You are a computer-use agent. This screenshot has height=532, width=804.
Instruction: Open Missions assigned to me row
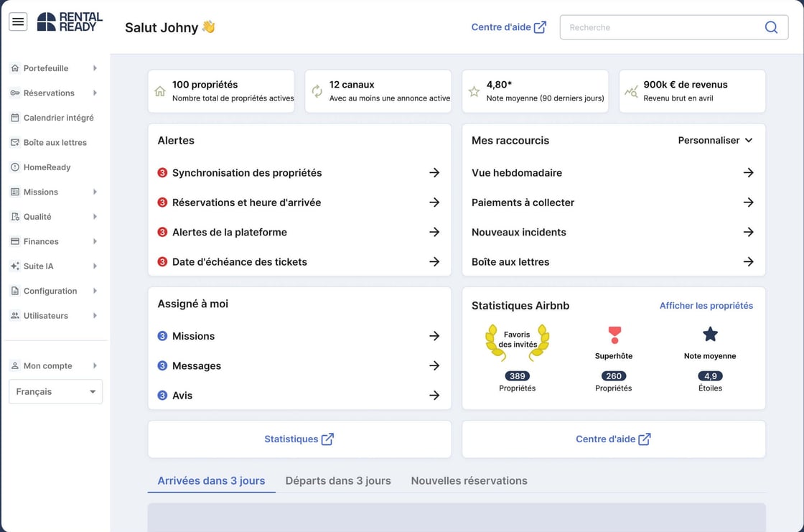coord(299,336)
